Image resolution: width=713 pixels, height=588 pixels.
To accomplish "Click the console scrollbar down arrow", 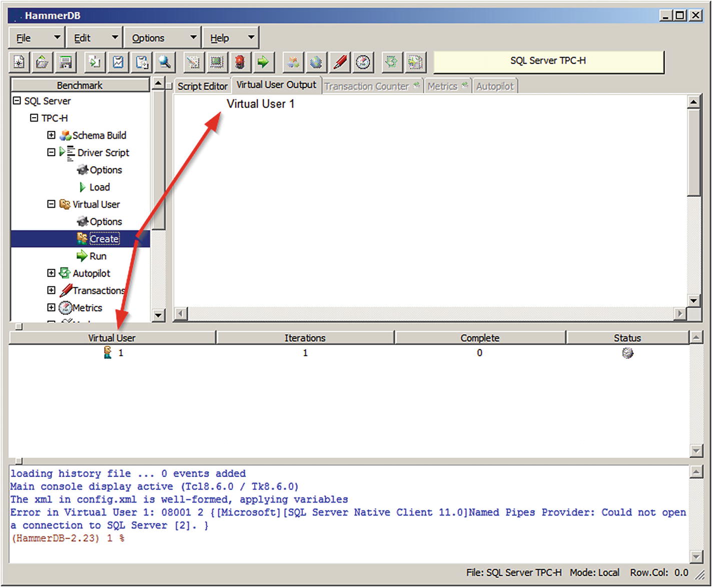I will pos(696,556).
